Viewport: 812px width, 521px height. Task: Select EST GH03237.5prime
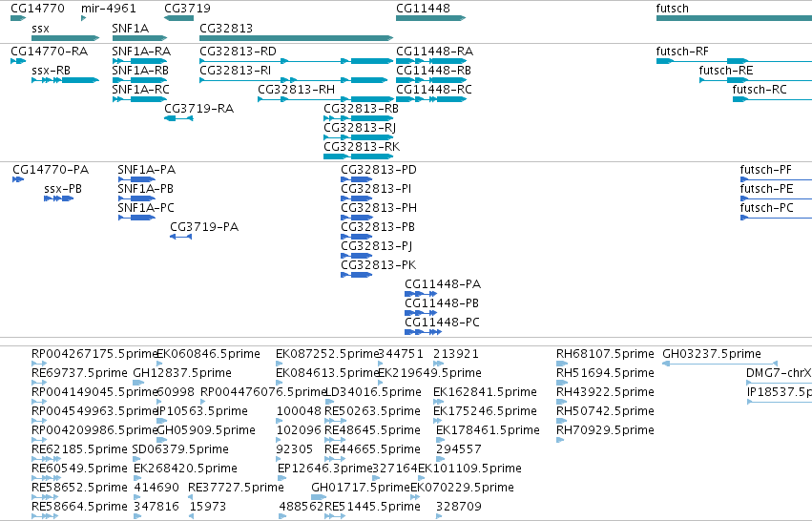coord(720,364)
